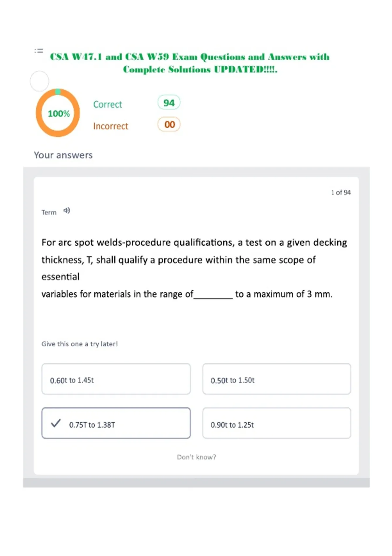Select the checked answer 0.75T to 1.38T
Screen dimensions: 392x556
(x=116, y=423)
